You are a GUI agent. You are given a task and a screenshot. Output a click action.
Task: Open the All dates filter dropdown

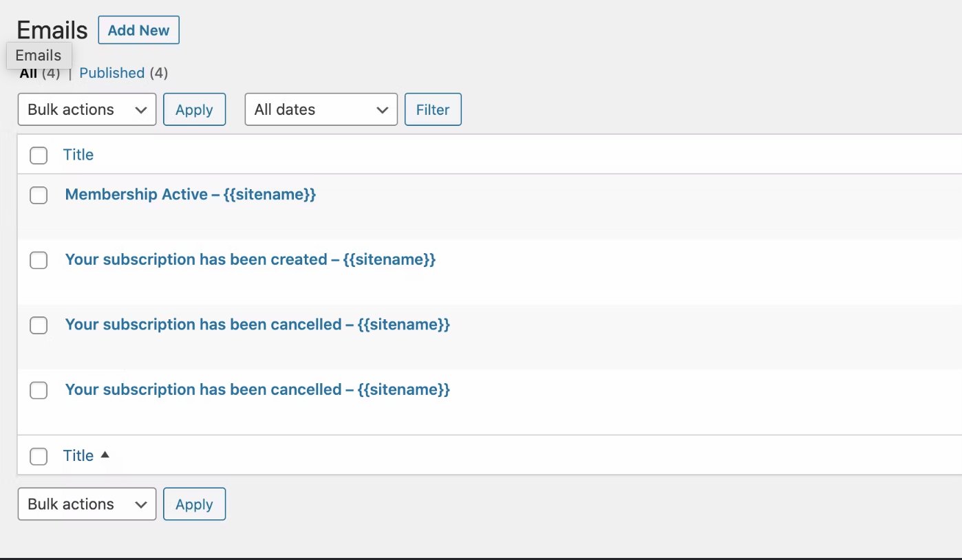click(x=320, y=109)
